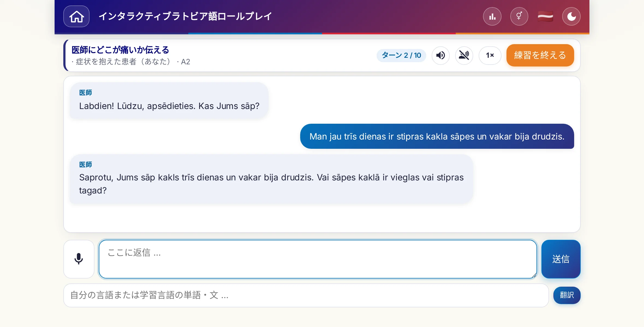Viewport: 644px width, 327px height.
Task: Focus the ここに返信 reply text area
Action: point(318,259)
